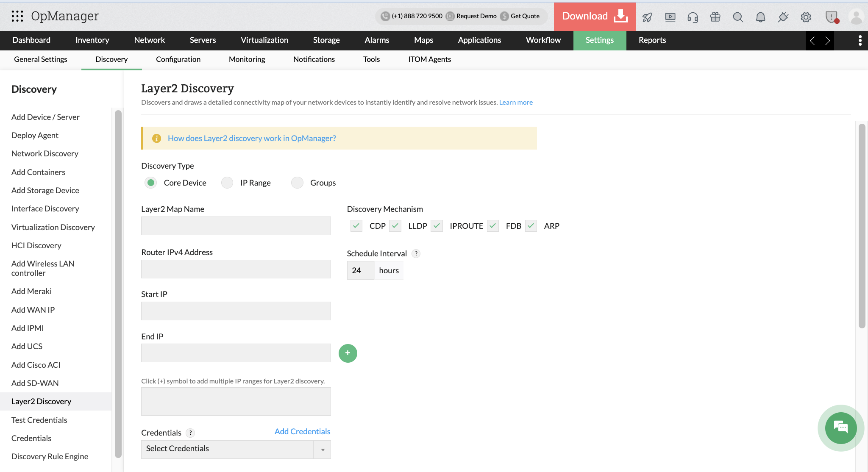Toggle the ARP checkbox

click(x=531, y=226)
